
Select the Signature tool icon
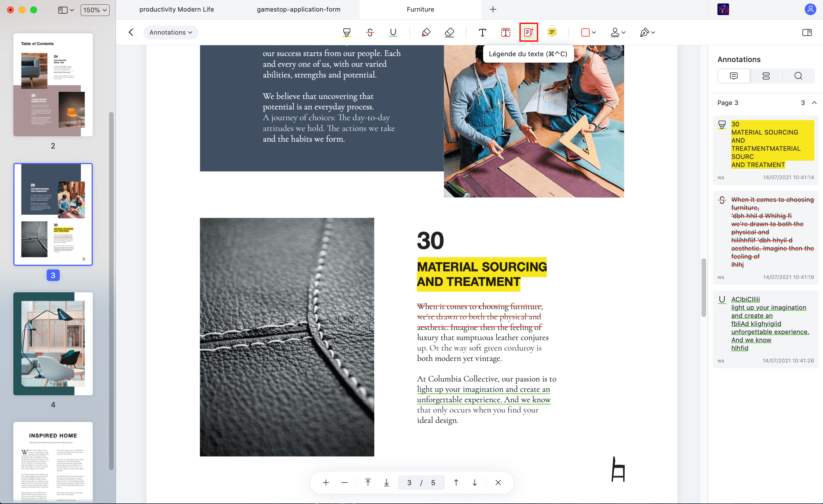[645, 32]
